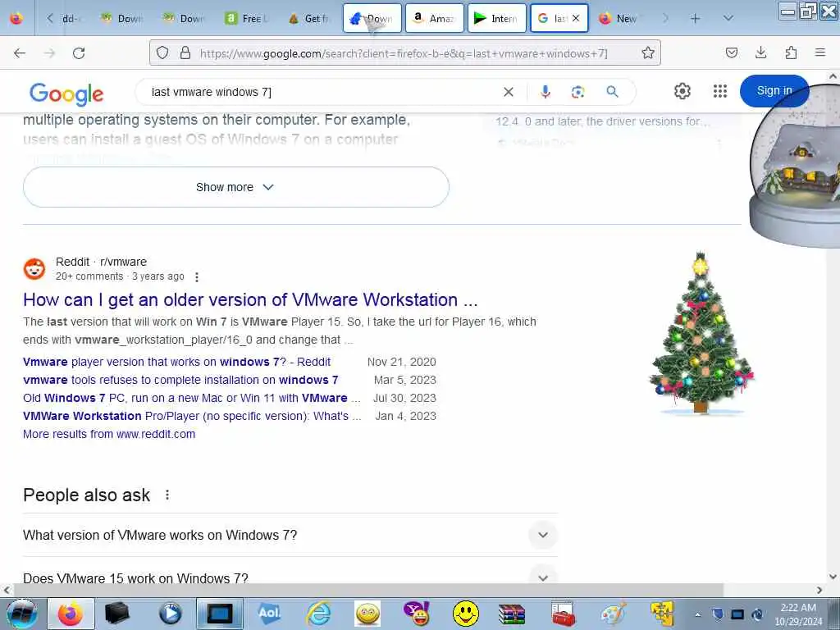Open tracking protection shield panel
Viewport: 840px width, 630px height.
pyautogui.click(x=162, y=52)
